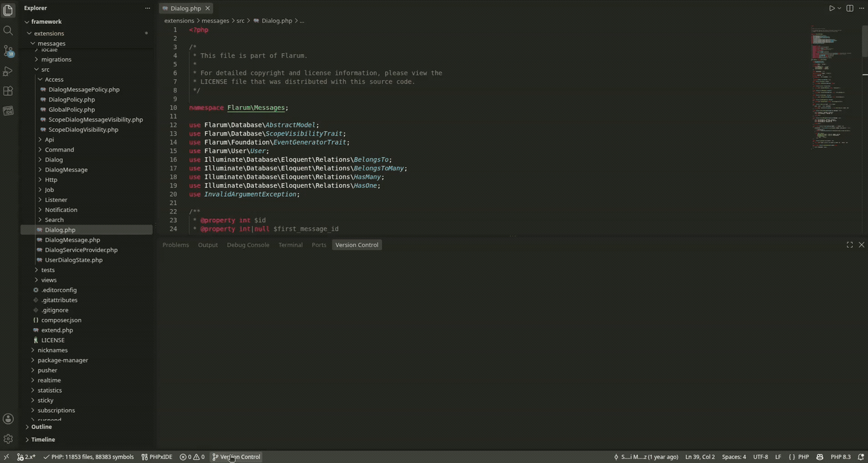Open the Manage gear icon
Screen dimensions: 868x463
pyautogui.click(x=8, y=439)
